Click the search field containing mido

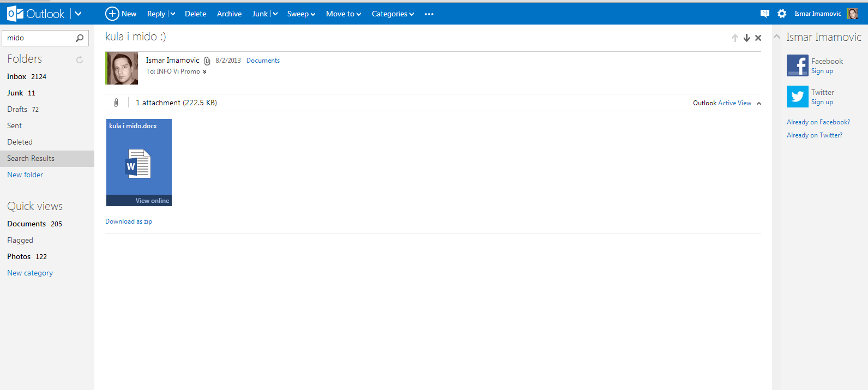click(38, 38)
